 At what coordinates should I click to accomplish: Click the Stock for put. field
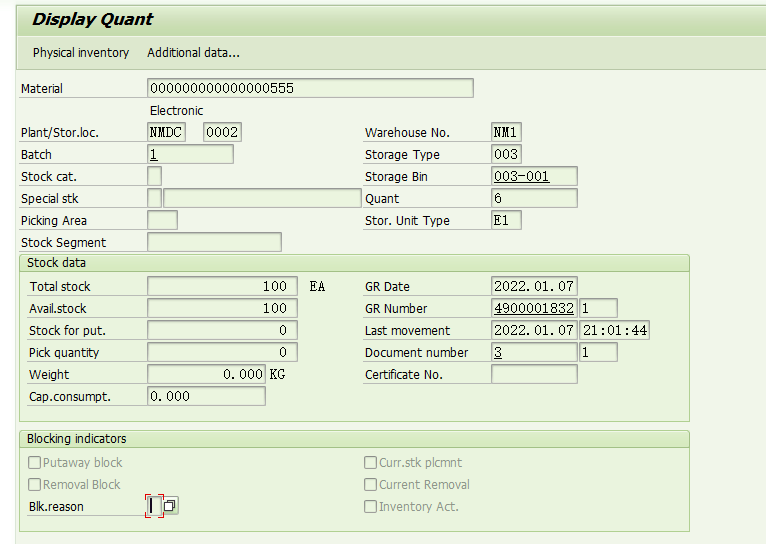pyautogui.click(x=222, y=330)
